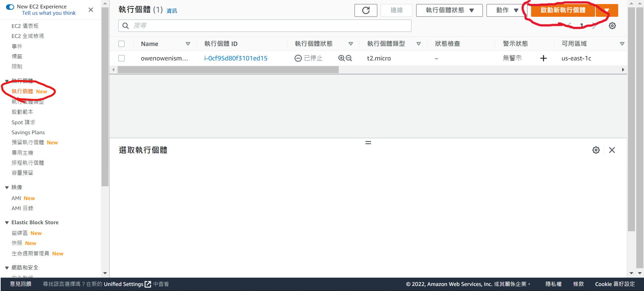Open table preferences gear next to pagination
The width and height of the screenshot is (644, 291).
click(612, 26)
